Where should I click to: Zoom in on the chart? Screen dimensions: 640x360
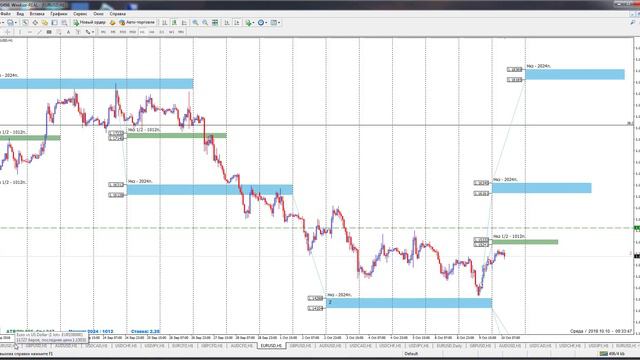pyautogui.click(x=196, y=22)
